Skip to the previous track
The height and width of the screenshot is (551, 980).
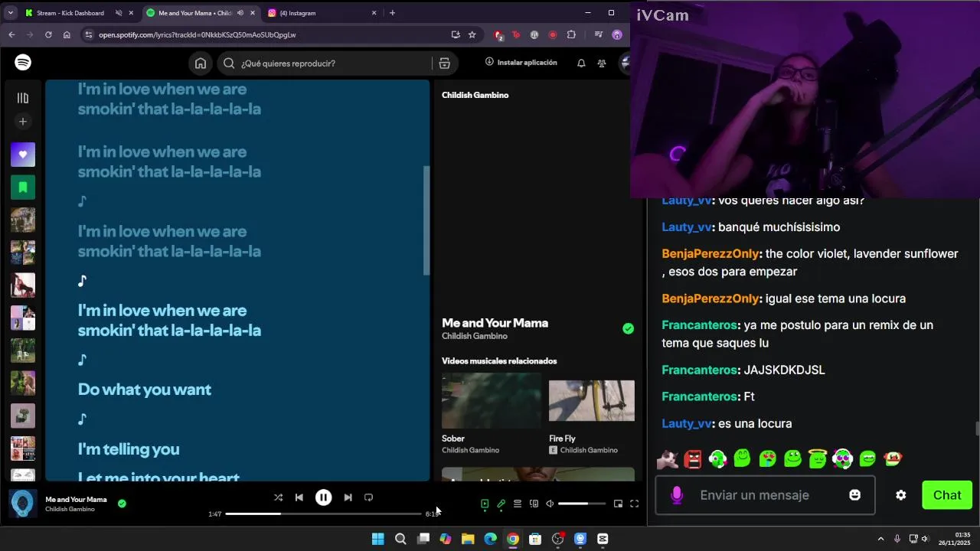(x=299, y=497)
